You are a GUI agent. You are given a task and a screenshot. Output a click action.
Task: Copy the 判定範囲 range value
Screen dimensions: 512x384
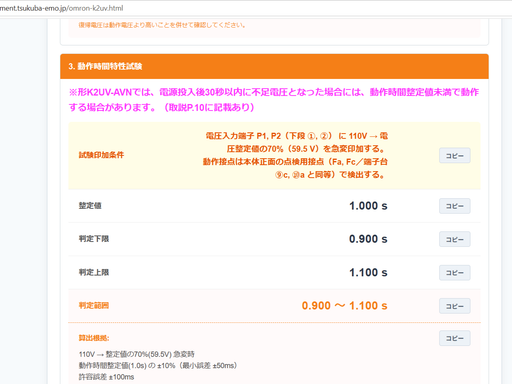pyautogui.click(x=455, y=306)
